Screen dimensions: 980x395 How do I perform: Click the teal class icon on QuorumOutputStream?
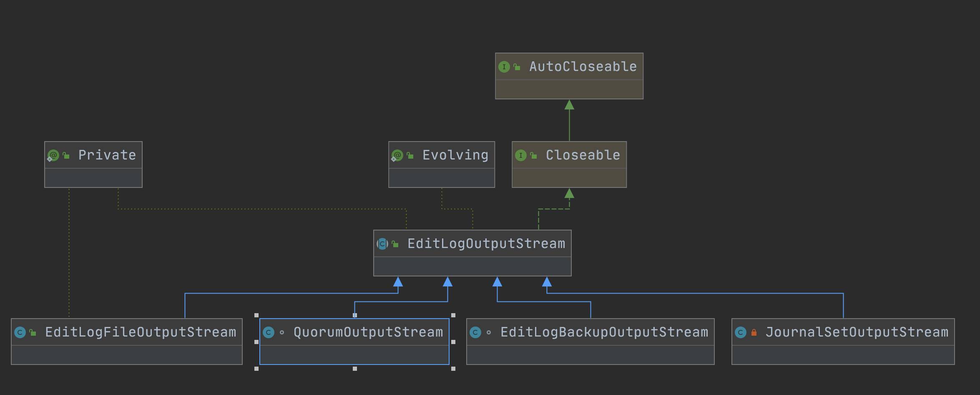coord(269,332)
